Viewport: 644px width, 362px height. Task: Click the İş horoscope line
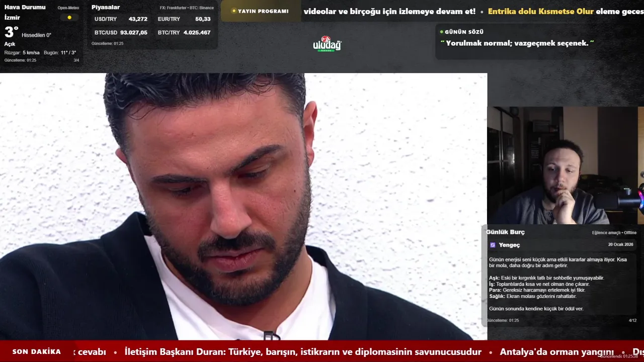539,284
